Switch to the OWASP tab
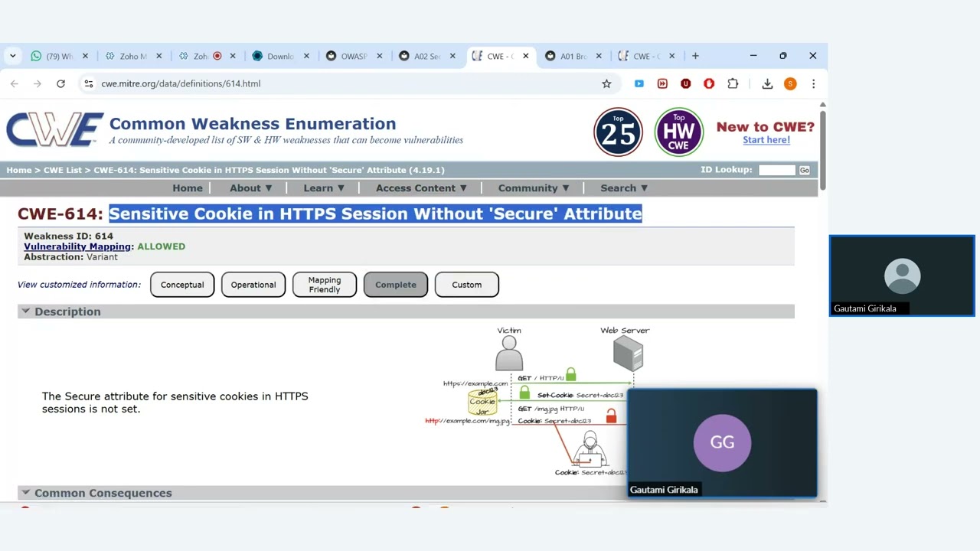The height and width of the screenshot is (551, 980). 348,56
